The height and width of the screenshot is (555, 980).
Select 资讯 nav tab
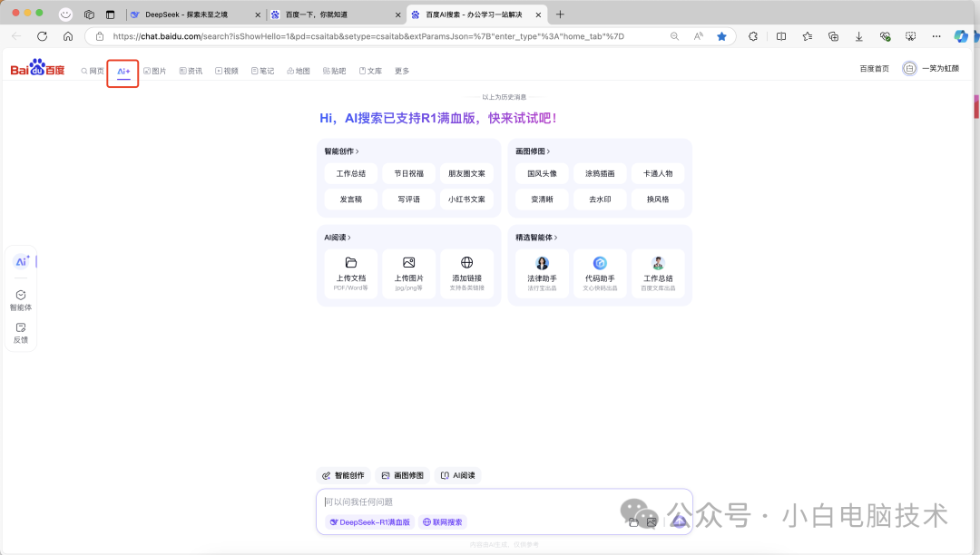pyautogui.click(x=191, y=71)
